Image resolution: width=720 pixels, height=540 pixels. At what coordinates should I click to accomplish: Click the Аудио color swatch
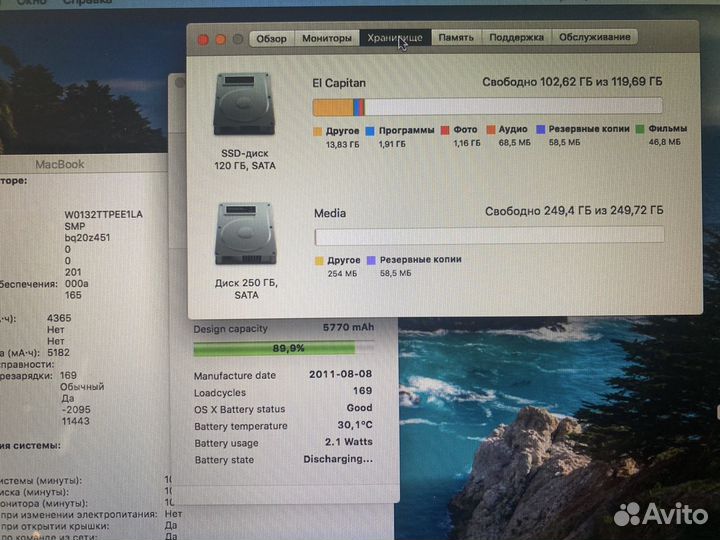point(491,130)
